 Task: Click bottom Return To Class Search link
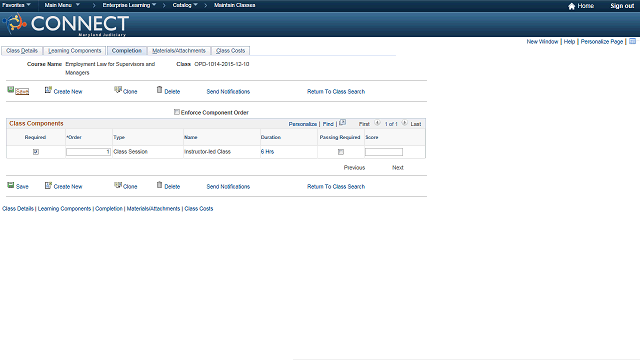(336, 187)
